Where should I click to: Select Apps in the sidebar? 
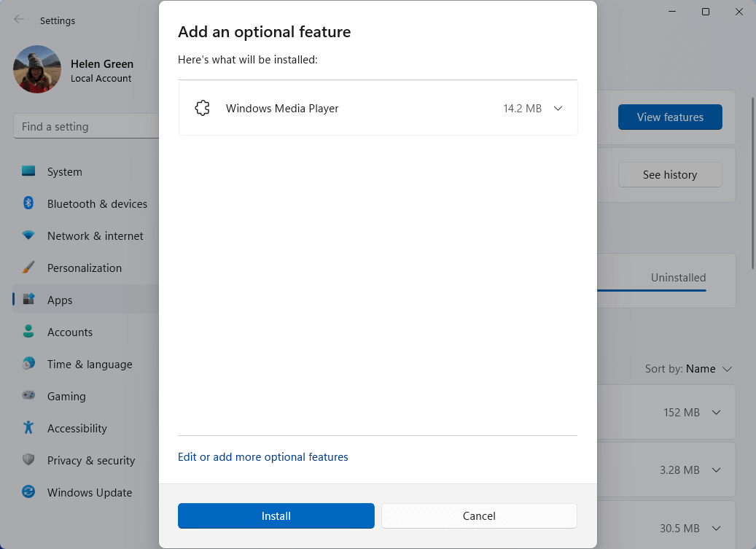(x=85, y=300)
